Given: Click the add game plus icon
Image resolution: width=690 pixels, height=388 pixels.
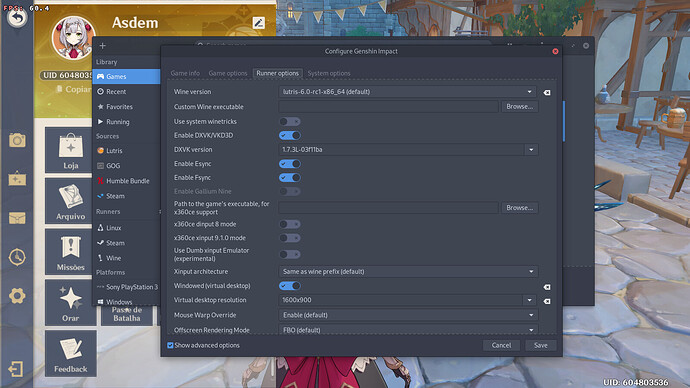Looking at the screenshot, I should (x=103, y=46).
